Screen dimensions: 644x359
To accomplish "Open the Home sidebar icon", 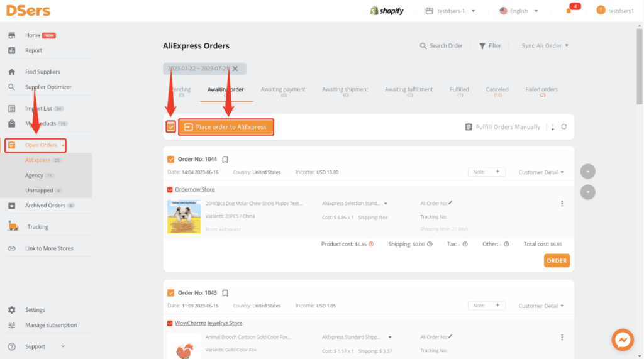I will click(11, 35).
